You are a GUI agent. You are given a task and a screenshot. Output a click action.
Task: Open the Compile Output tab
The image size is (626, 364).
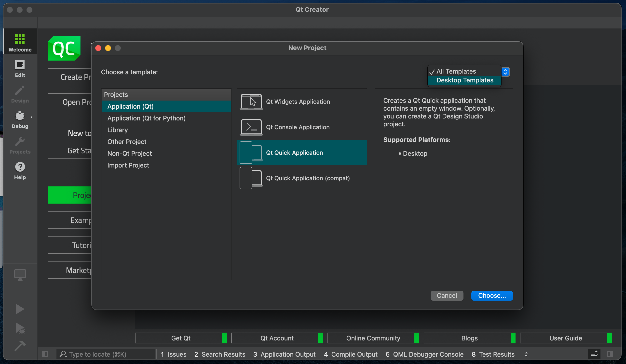coord(350,354)
